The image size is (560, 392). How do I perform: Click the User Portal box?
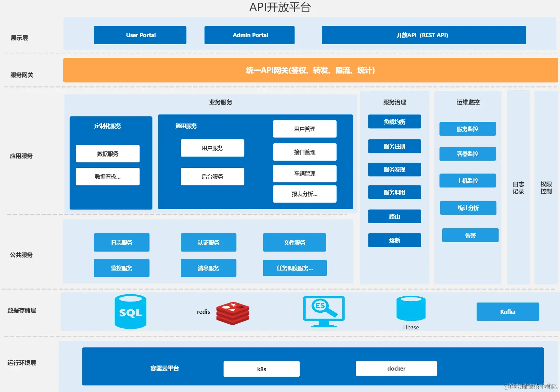click(140, 35)
